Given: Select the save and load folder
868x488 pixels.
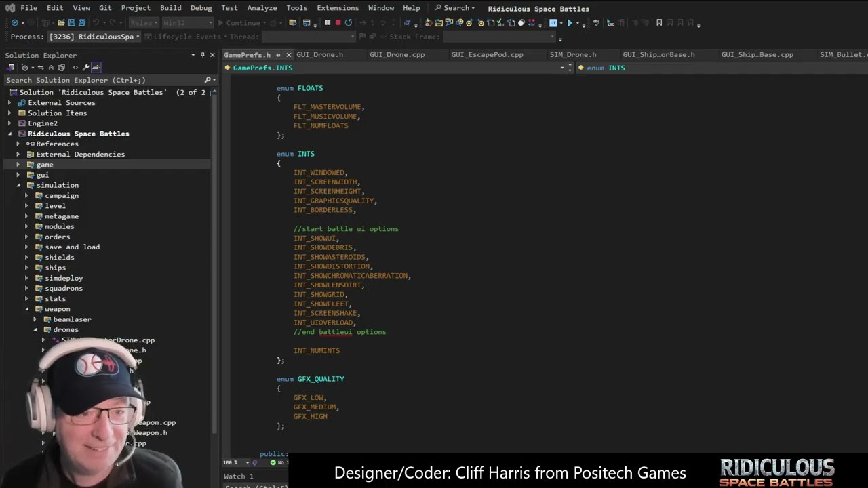Looking at the screenshot, I should tap(72, 247).
